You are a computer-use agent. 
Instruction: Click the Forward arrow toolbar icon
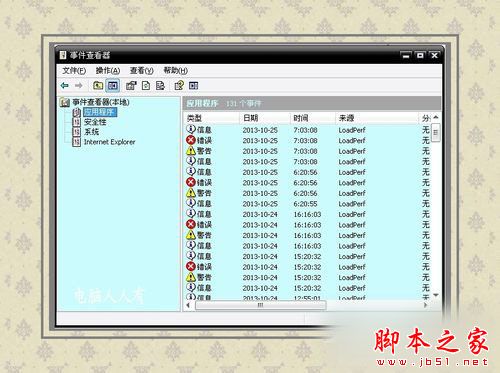tap(79, 86)
